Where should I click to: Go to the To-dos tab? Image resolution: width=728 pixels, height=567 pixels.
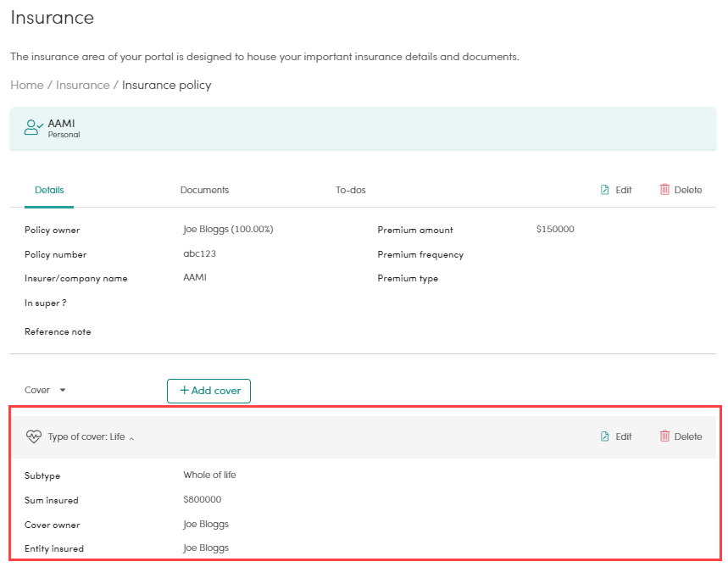(350, 190)
